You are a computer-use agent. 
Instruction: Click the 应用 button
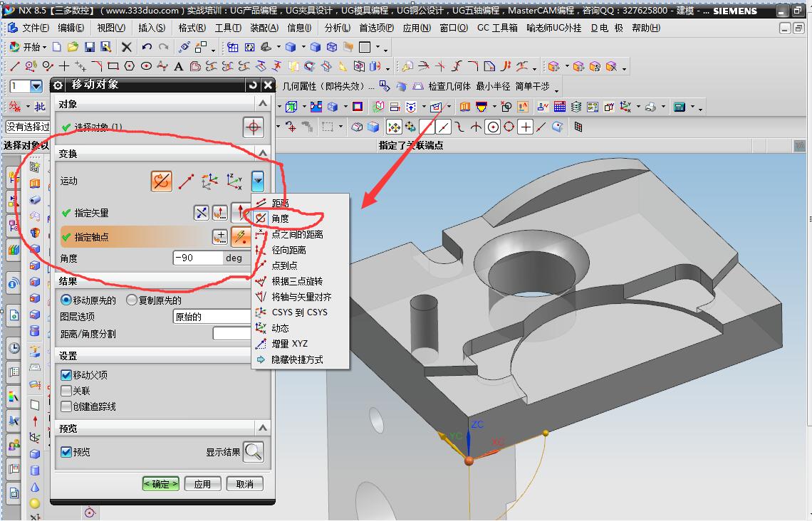coord(202,484)
